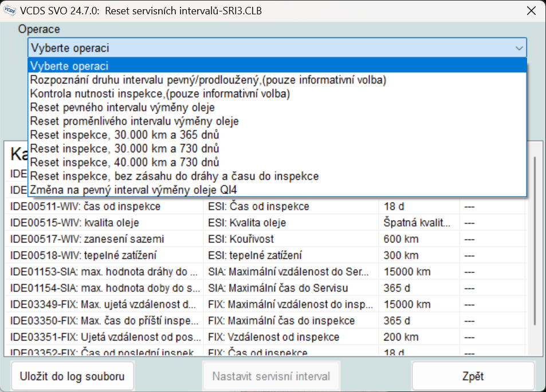Click 'Uložit do log souboru' button
Screen dimensions: 546x392
72,377
